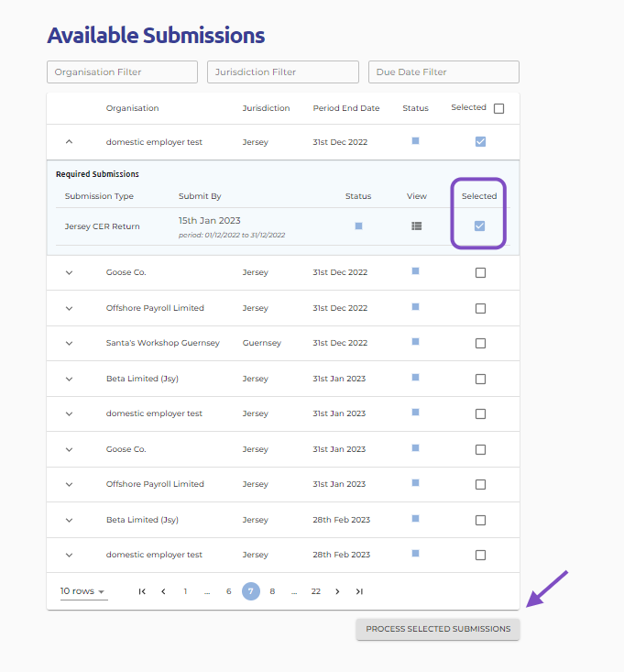Select Goose Co. 31st Dec 2022 checkbox
This screenshot has width=624, height=672.
pos(480,272)
